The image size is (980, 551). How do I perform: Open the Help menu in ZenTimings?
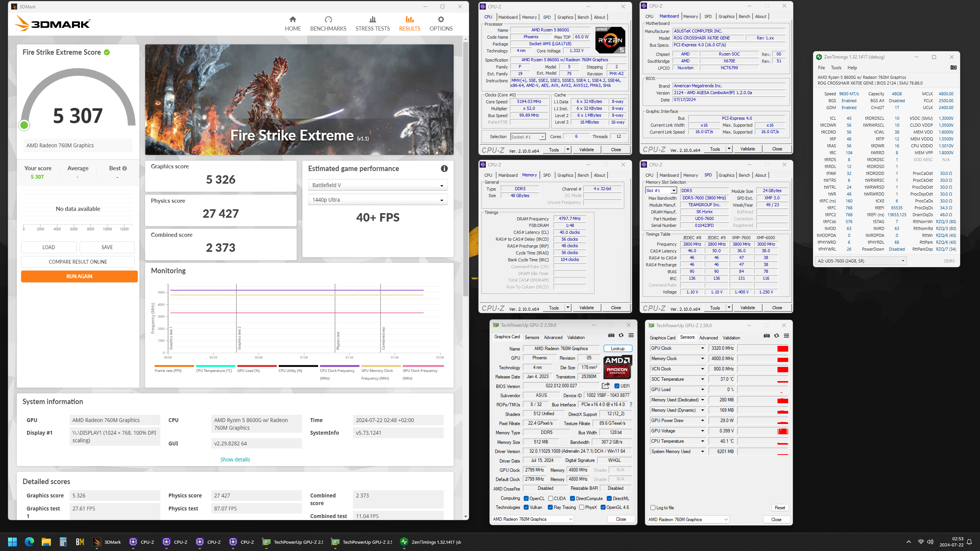tap(852, 68)
